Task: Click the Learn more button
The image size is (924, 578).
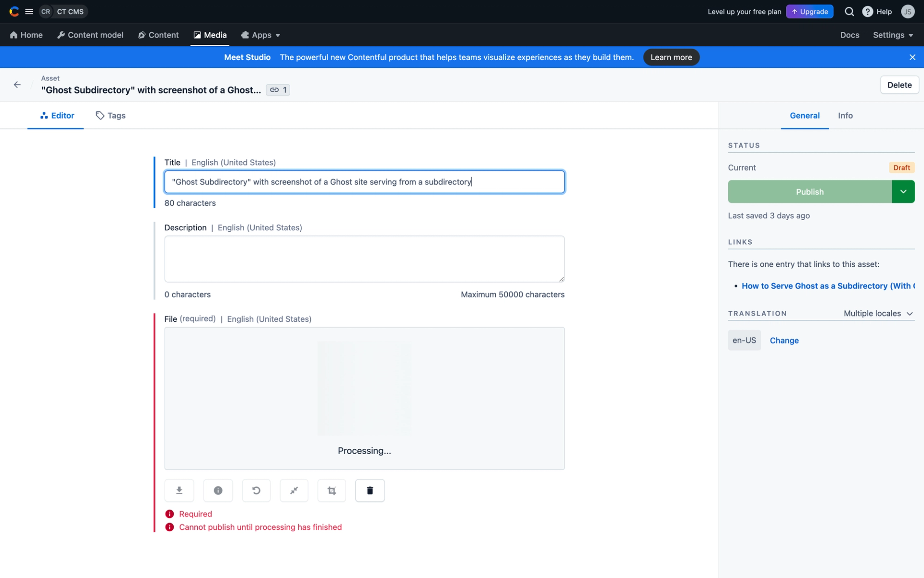Action: tap(671, 57)
